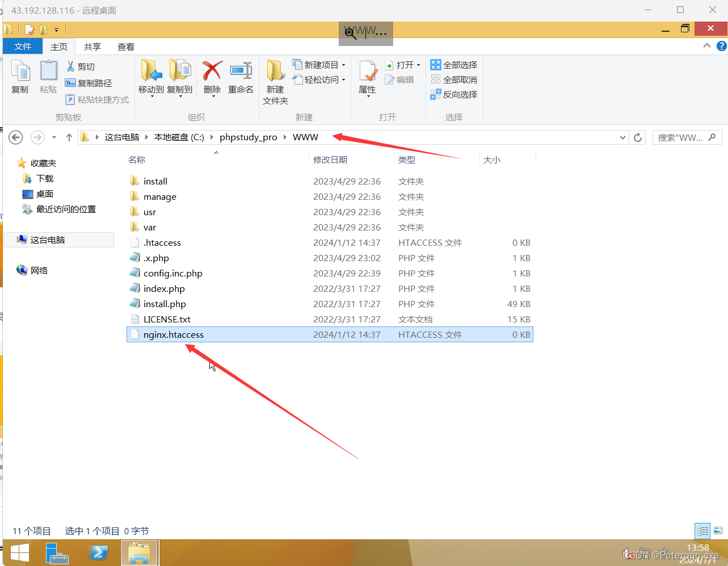728x566 pixels.
Task: Select the Cut scissors command
Action: point(81,66)
